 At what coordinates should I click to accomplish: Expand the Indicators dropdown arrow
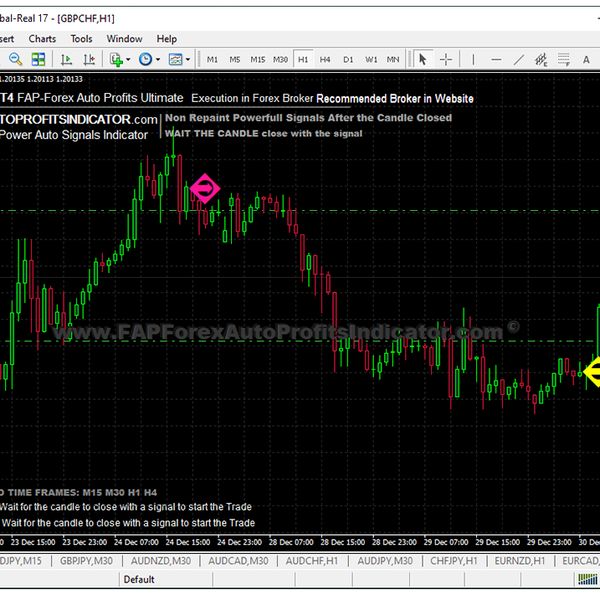(128, 60)
